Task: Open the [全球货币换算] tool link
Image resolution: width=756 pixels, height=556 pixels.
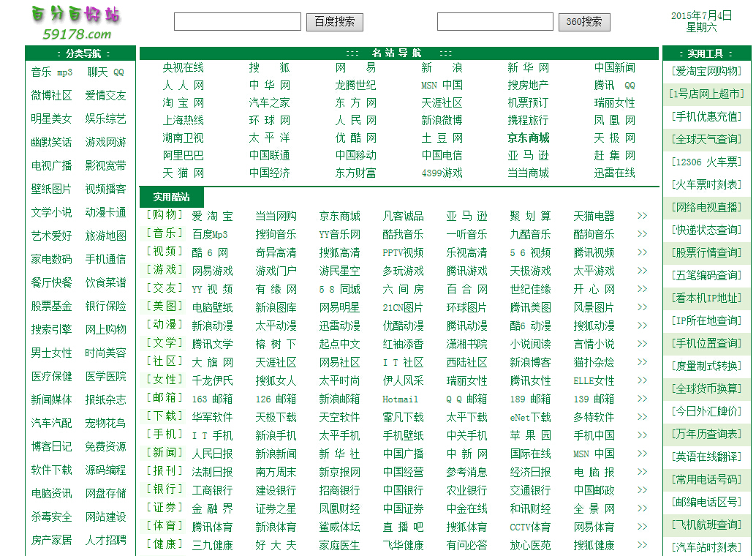Action: 707,389
